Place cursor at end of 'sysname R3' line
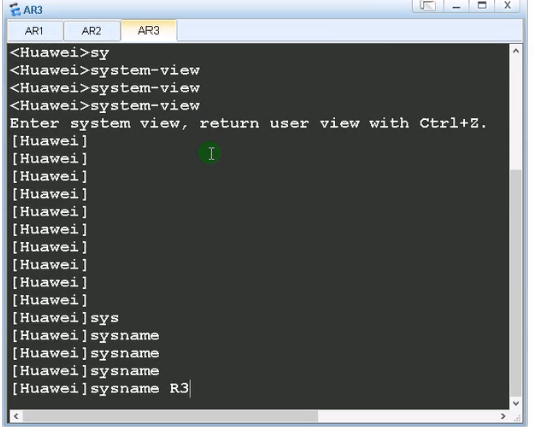The height and width of the screenshot is (427, 538). (x=190, y=389)
